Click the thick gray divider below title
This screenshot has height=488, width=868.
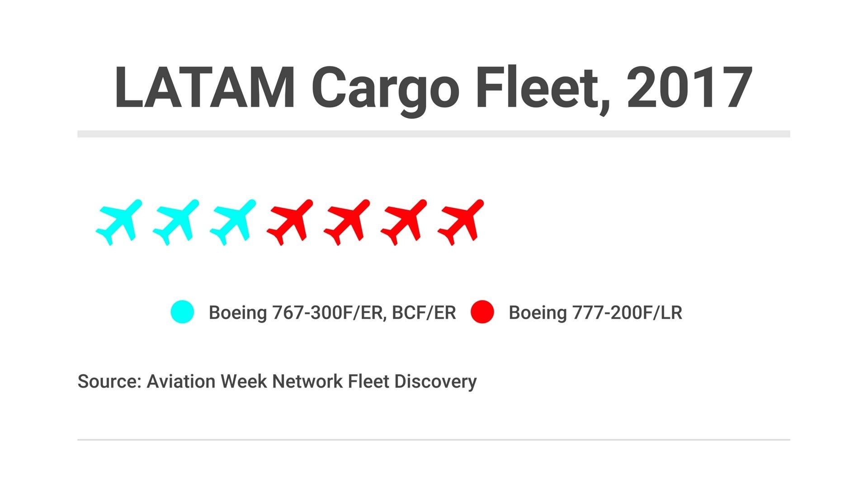[x=434, y=134]
